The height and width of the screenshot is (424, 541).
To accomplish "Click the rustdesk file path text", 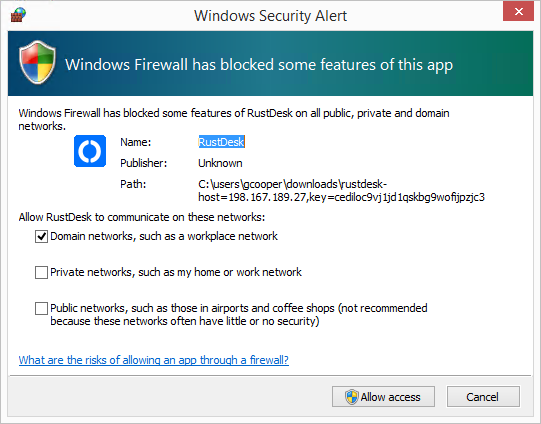I will 341,190.
